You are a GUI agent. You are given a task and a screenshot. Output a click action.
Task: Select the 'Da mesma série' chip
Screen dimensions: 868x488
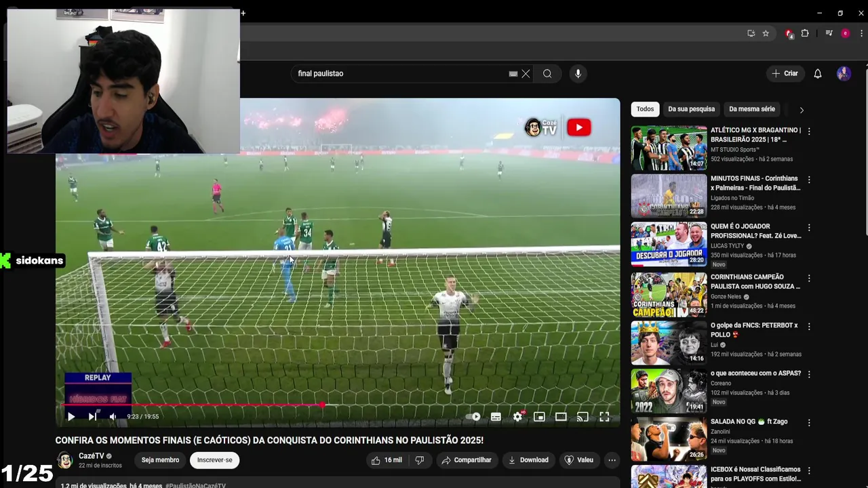(x=752, y=109)
